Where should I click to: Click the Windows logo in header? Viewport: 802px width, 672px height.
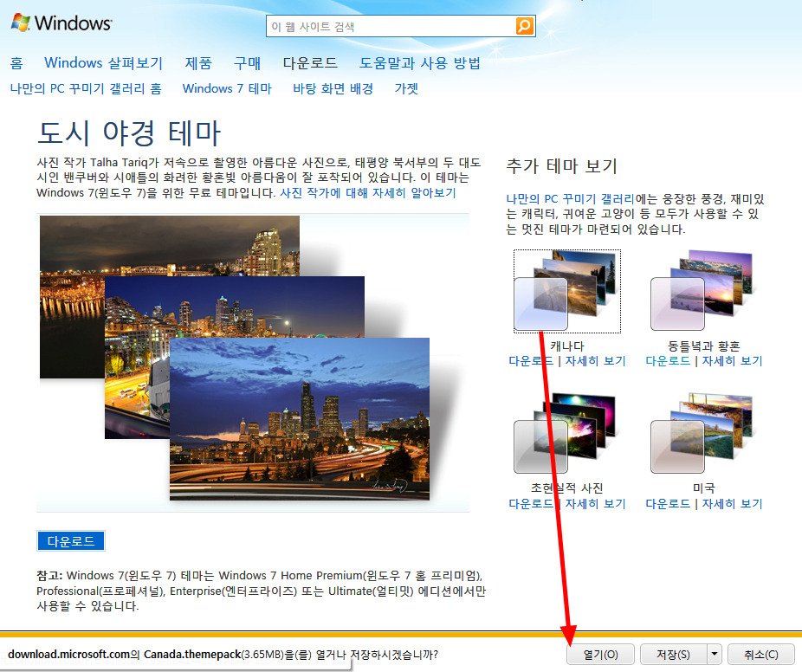point(61,23)
